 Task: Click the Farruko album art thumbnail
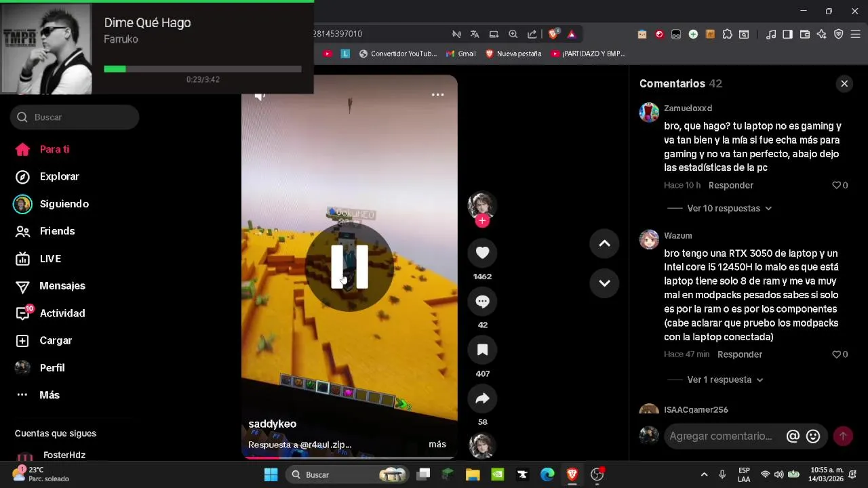pos(47,49)
